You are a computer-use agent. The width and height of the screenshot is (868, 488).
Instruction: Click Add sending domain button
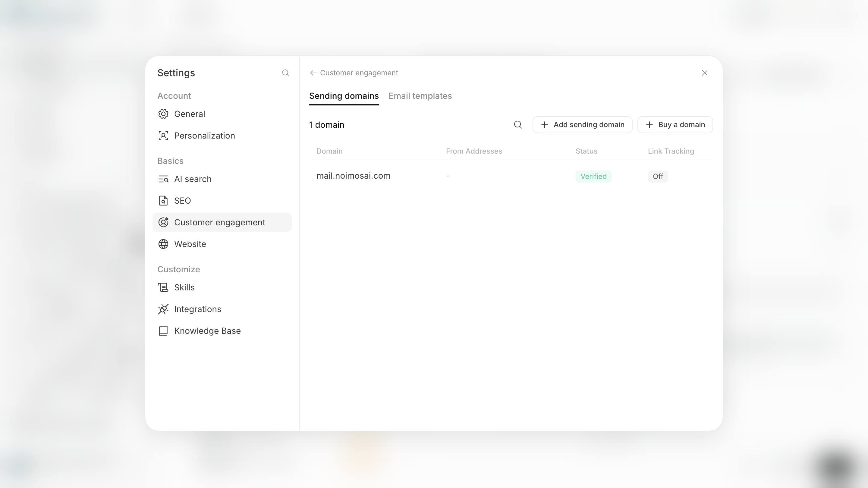point(583,125)
